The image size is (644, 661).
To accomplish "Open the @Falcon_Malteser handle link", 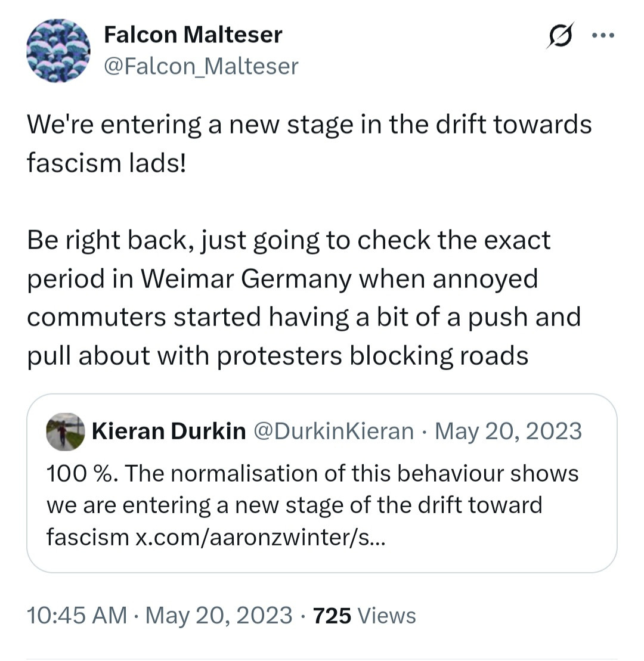I will click(201, 66).
